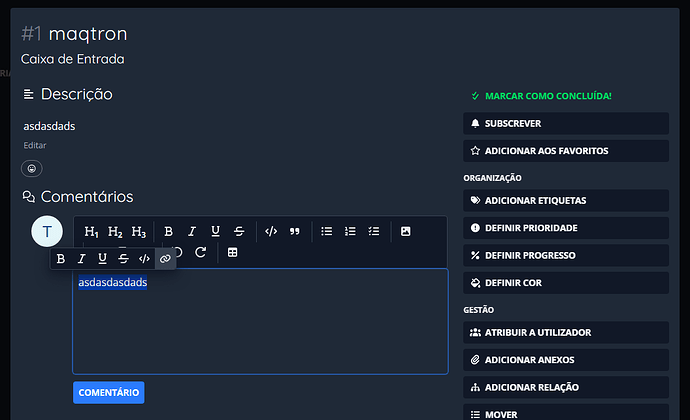This screenshot has width=690, height=420.
Task: Toggle strikethrough in the floating selection toolbar
Action: click(x=123, y=259)
